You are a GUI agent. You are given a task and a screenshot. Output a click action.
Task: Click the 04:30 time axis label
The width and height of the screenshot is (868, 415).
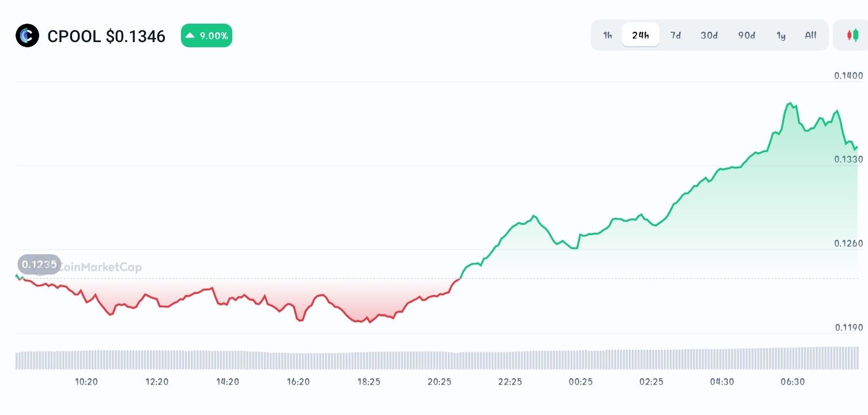(x=722, y=382)
